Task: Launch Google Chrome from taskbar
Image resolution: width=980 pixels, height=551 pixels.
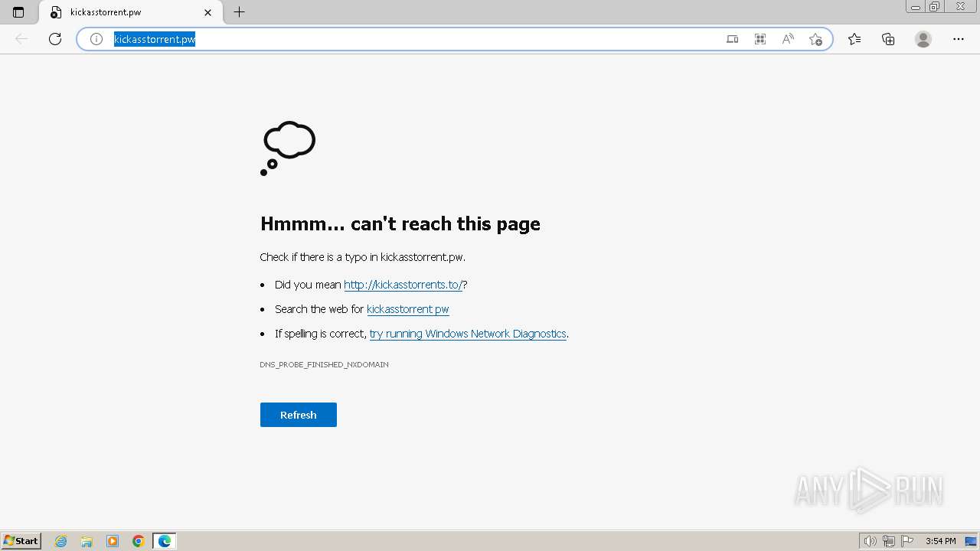Action: [139, 541]
